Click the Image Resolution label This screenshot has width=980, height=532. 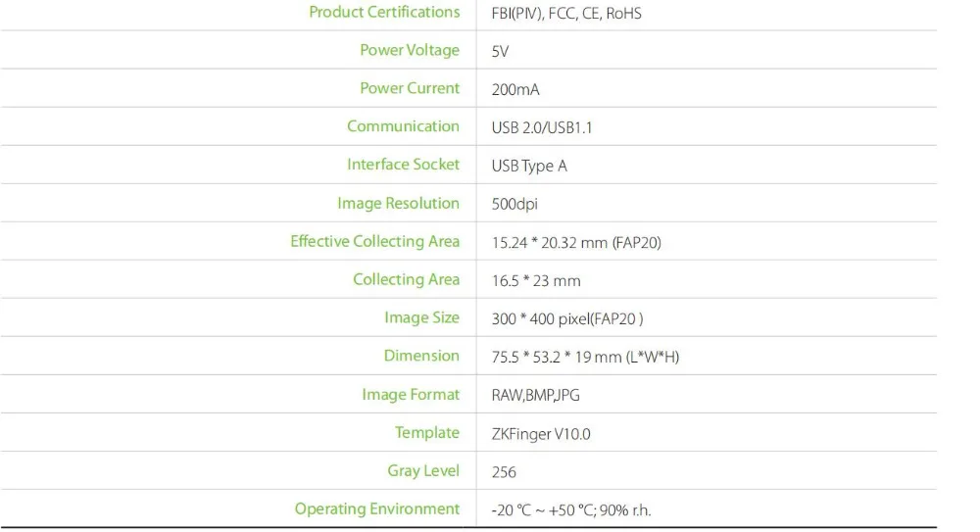coord(398,204)
